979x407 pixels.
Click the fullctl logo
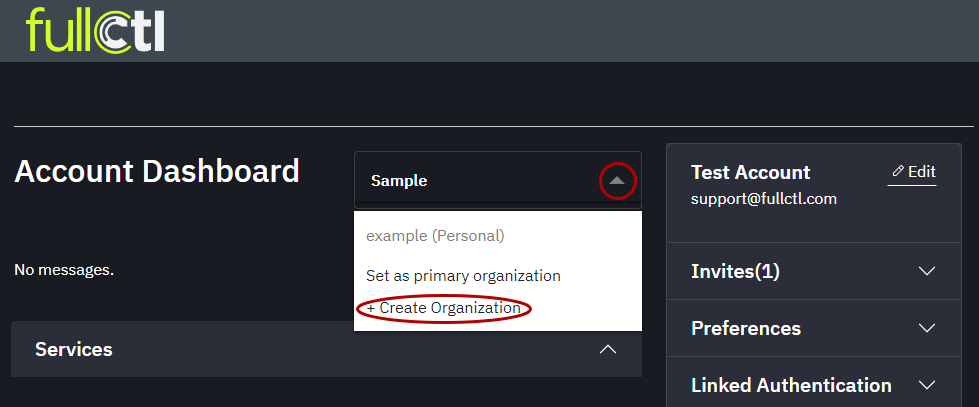pos(96,30)
